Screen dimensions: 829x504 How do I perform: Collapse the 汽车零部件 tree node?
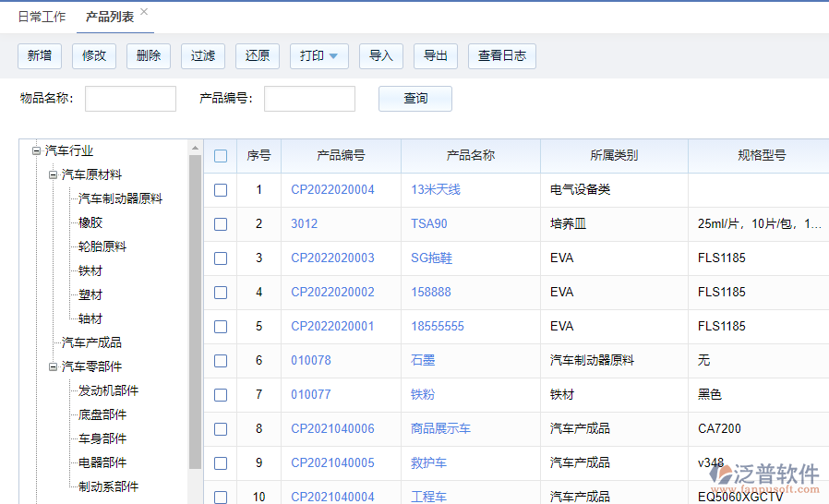(53, 366)
